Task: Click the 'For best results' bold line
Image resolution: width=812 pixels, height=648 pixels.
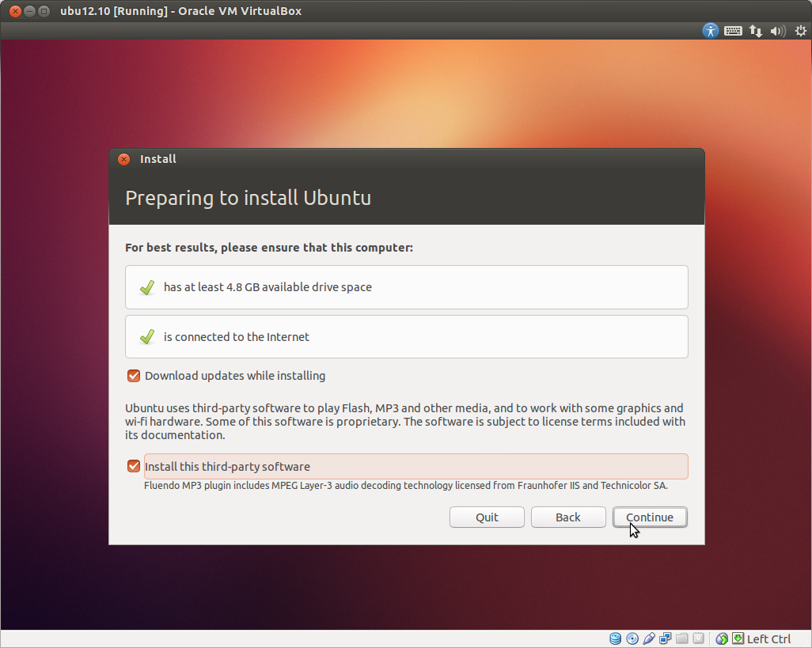Action: 269,248
